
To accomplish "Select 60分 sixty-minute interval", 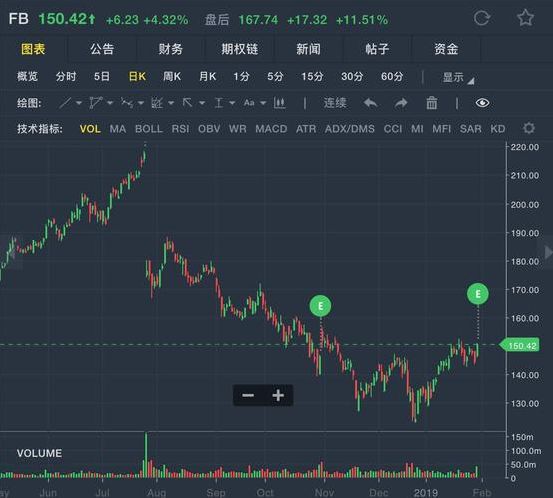I will [x=392, y=77].
